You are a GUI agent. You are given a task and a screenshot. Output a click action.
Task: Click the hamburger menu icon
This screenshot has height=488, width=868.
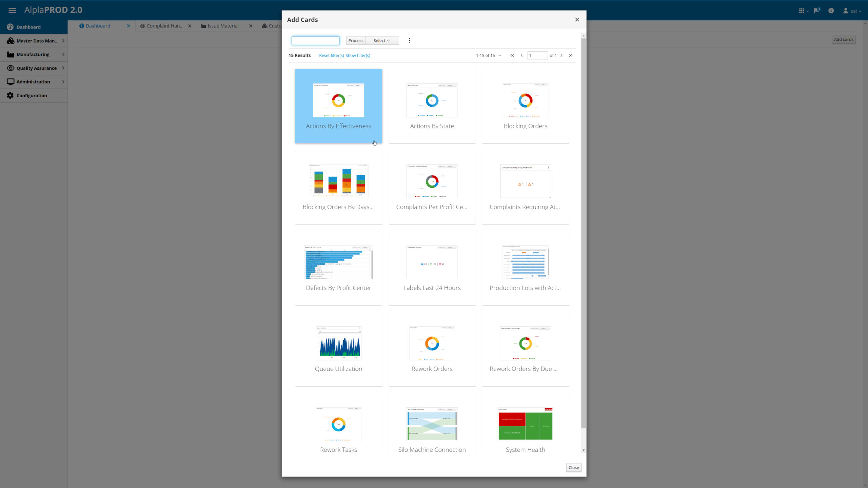(x=12, y=10)
